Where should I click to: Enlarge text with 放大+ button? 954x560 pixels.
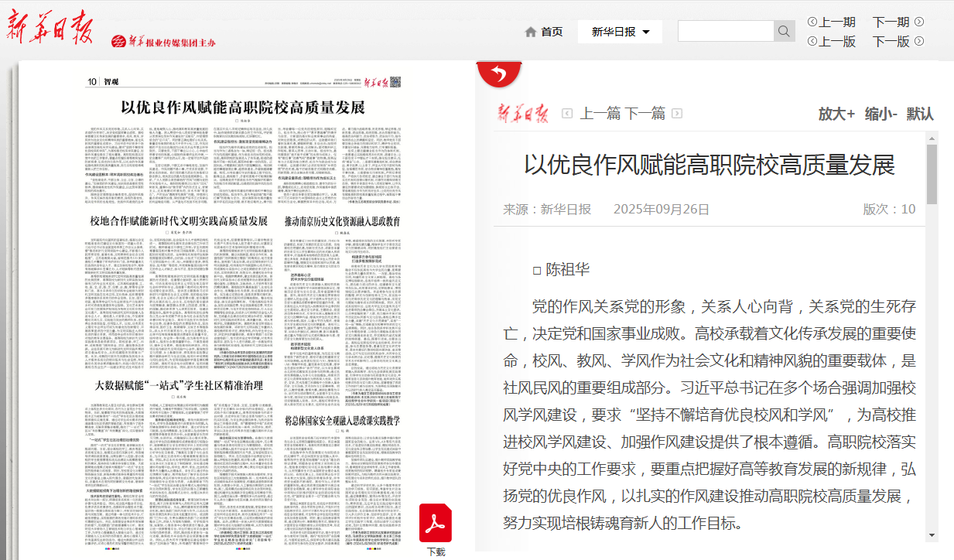point(836,114)
